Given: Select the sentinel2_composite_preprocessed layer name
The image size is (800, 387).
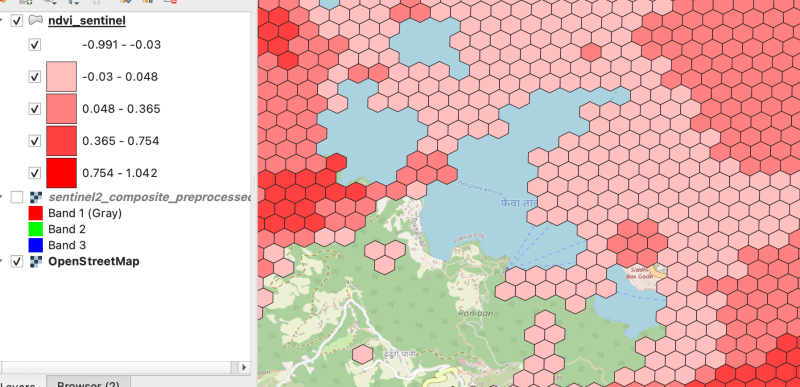Looking at the screenshot, I should [x=149, y=197].
